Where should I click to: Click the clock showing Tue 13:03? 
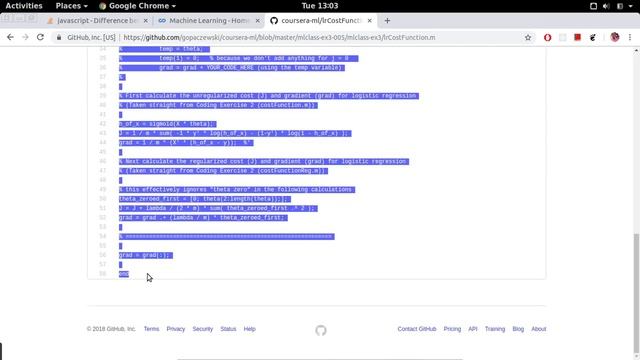tap(320, 6)
